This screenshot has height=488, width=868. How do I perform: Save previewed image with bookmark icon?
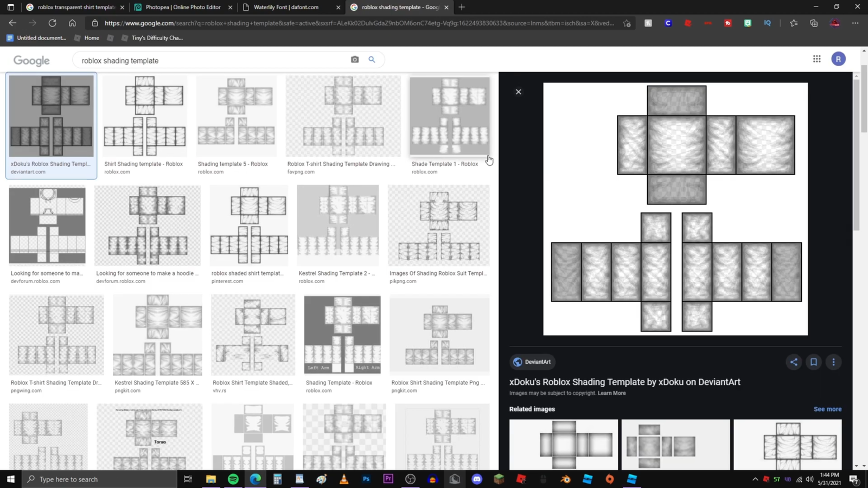(x=814, y=362)
